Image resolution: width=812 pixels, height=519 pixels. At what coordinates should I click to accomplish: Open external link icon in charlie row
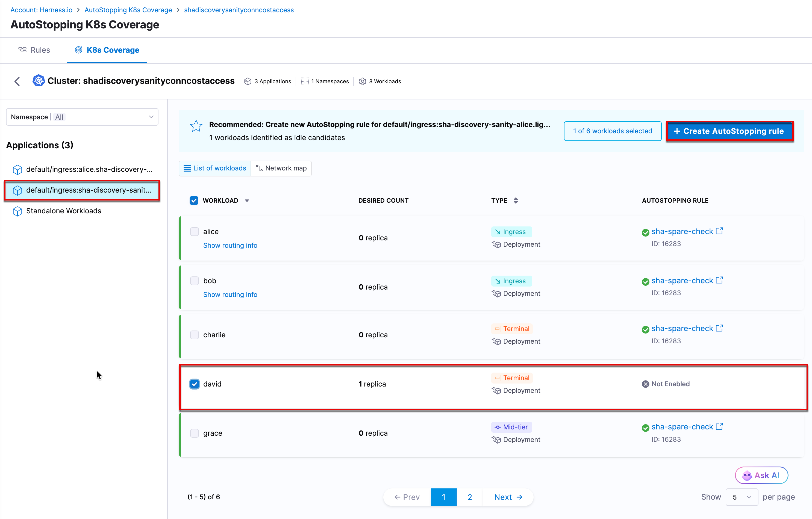coord(719,328)
